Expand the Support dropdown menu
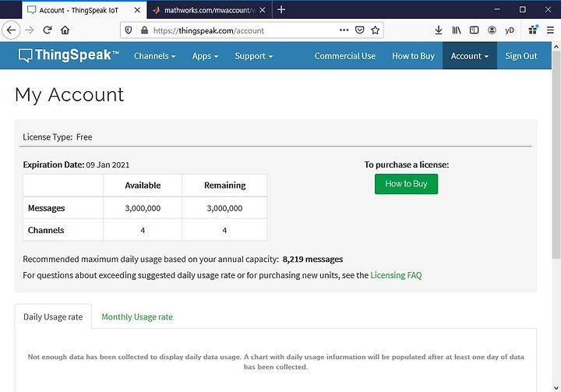 (x=254, y=56)
